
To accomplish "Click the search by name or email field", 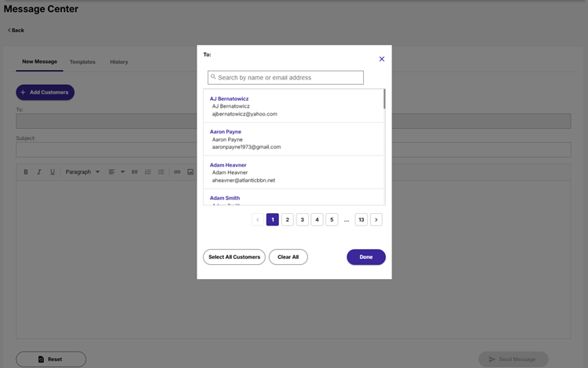I will click(x=286, y=78).
